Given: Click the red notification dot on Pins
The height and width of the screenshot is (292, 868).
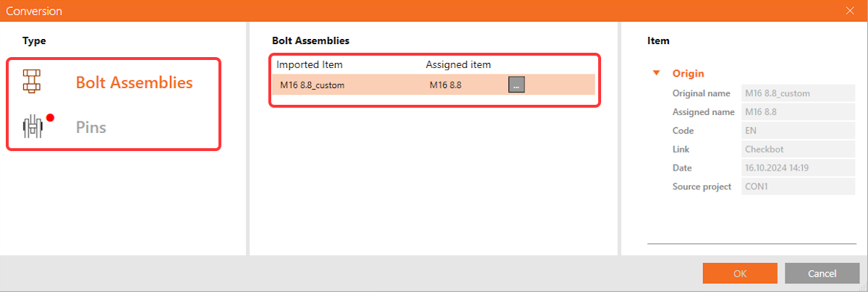Looking at the screenshot, I should (51, 118).
